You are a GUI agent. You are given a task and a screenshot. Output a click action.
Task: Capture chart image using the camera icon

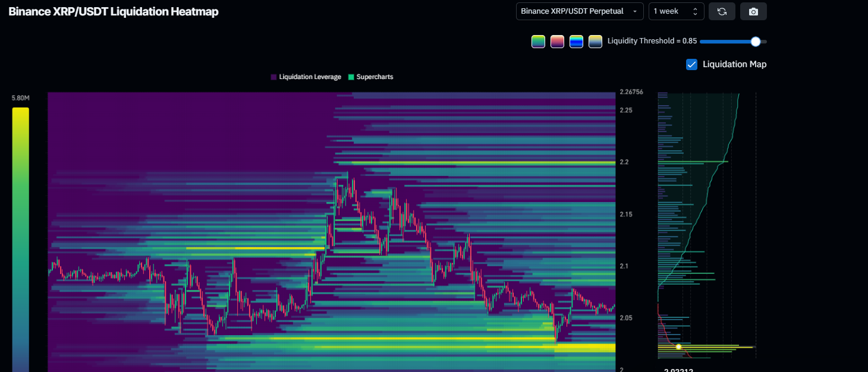click(x=753, y=11)
